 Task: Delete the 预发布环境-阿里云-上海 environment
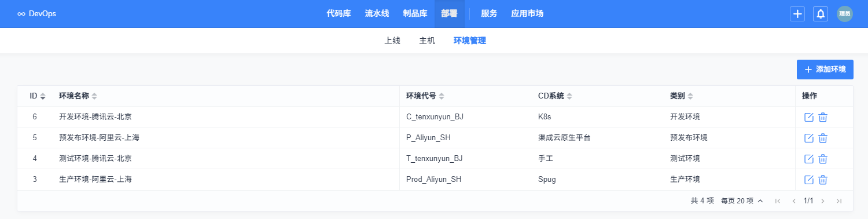[823, 138]
